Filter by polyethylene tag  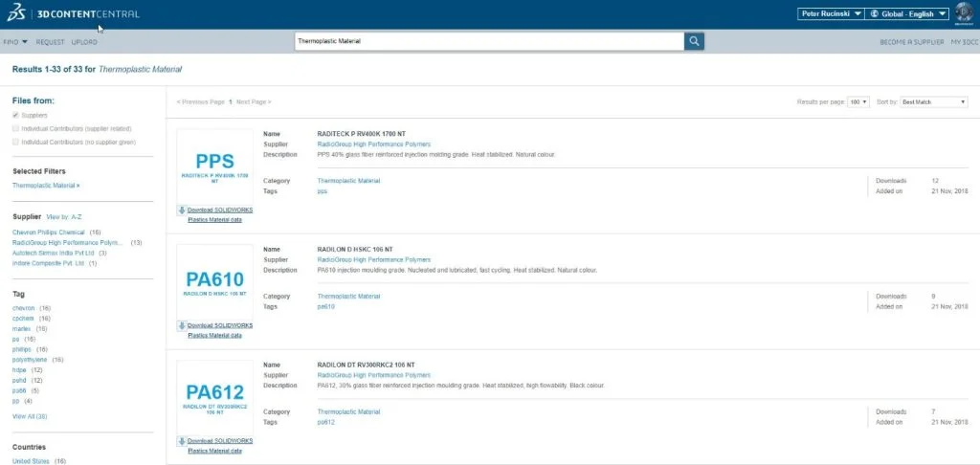(x=31, y=360)
